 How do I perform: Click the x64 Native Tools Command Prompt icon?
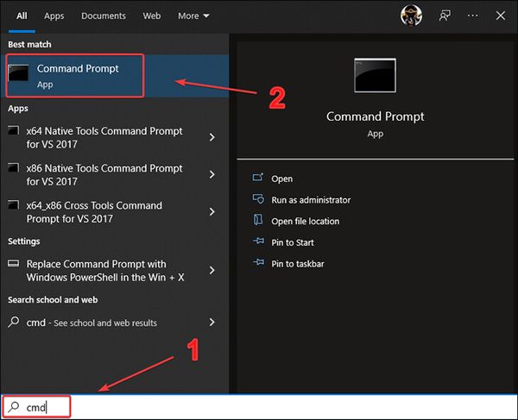14,132
